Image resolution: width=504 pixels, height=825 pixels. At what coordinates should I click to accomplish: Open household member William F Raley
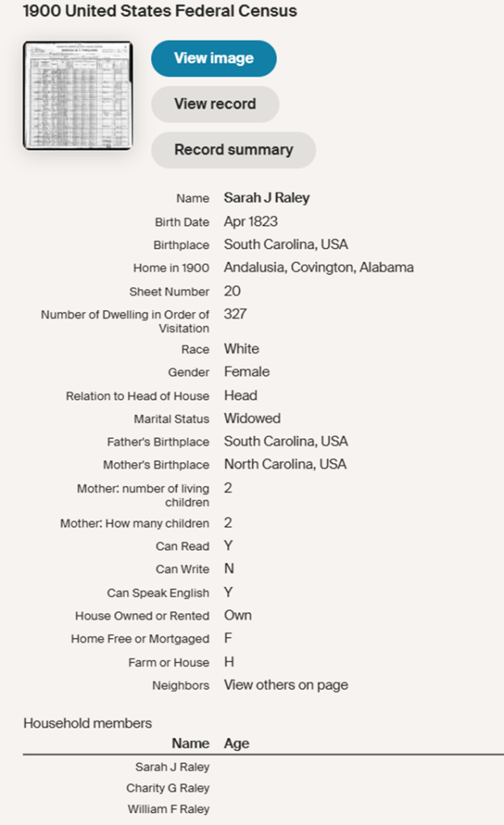(167, 809)
